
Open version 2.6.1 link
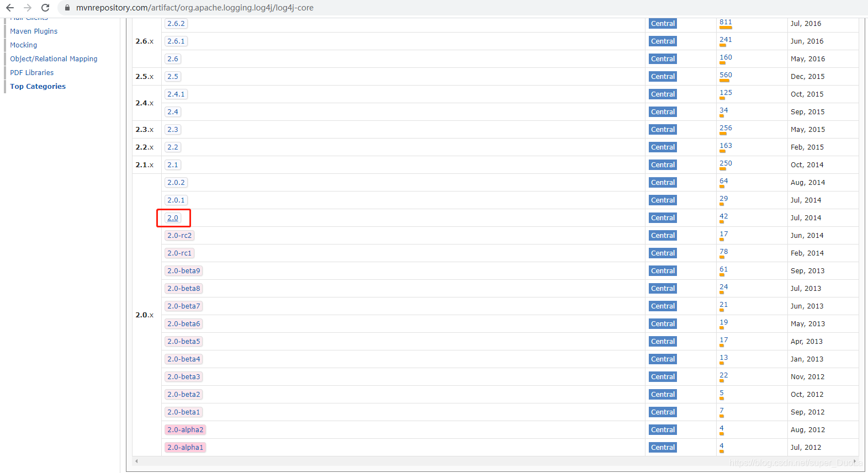pos(176,41)
